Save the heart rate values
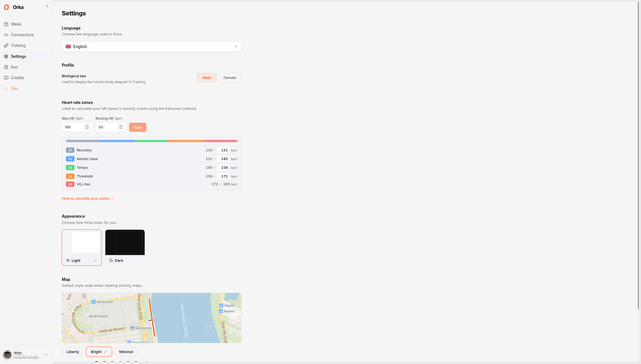Image resolution: width=641 pixels, height=364 pixels. [138, 127]
